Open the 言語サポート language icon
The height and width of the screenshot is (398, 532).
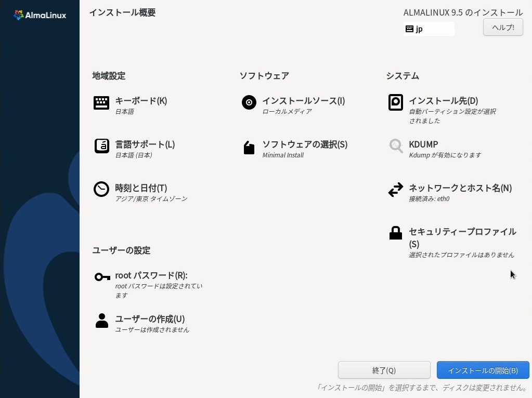point(101,146)
